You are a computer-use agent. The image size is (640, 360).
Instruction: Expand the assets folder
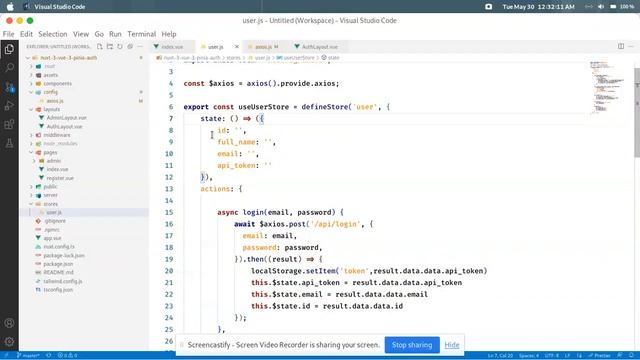tap(31, 75)
